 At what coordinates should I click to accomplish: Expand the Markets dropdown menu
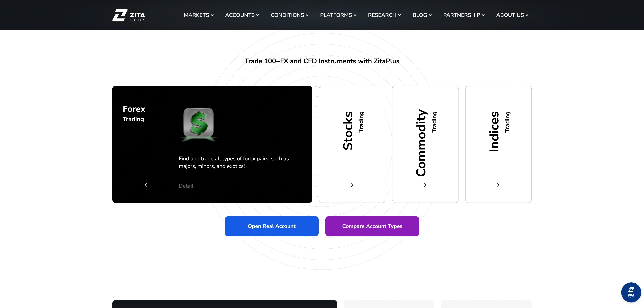(199, 15)
